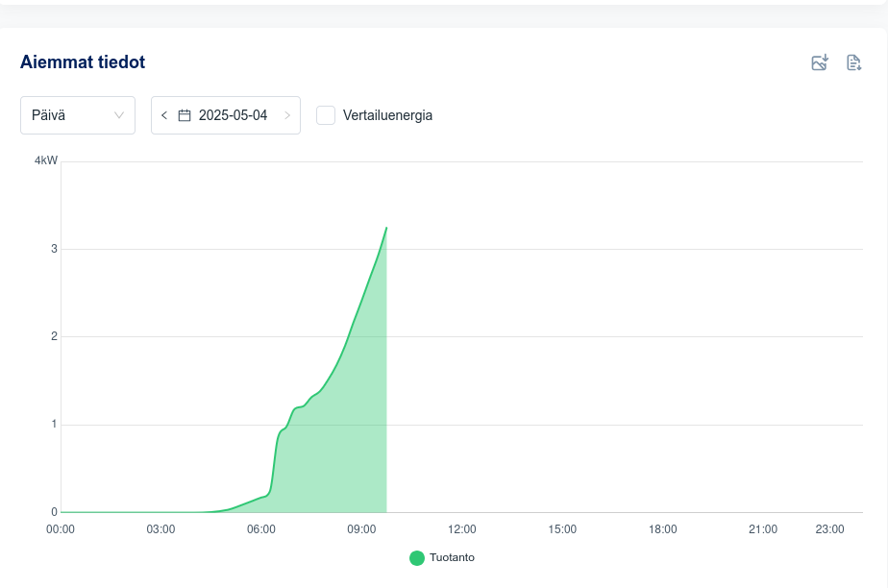
Task: Click the Vertailuenergia label text
Action: [x=387, y=115]
